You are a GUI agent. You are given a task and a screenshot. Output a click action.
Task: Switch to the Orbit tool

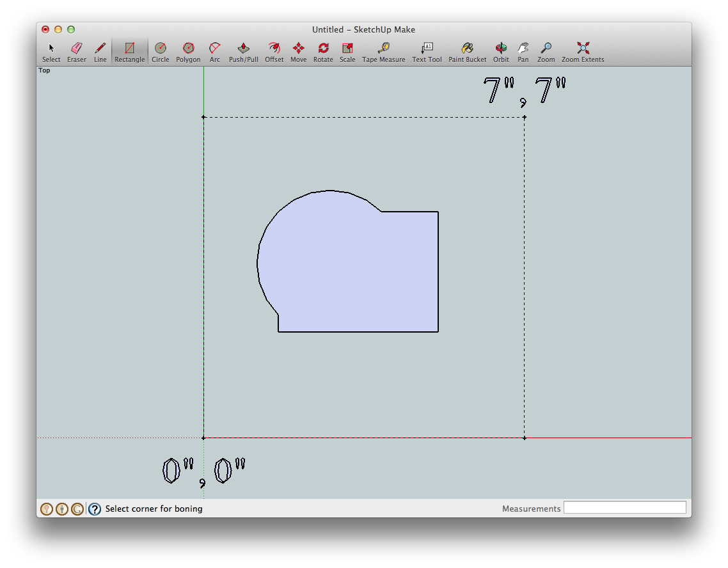click(501, 51)
